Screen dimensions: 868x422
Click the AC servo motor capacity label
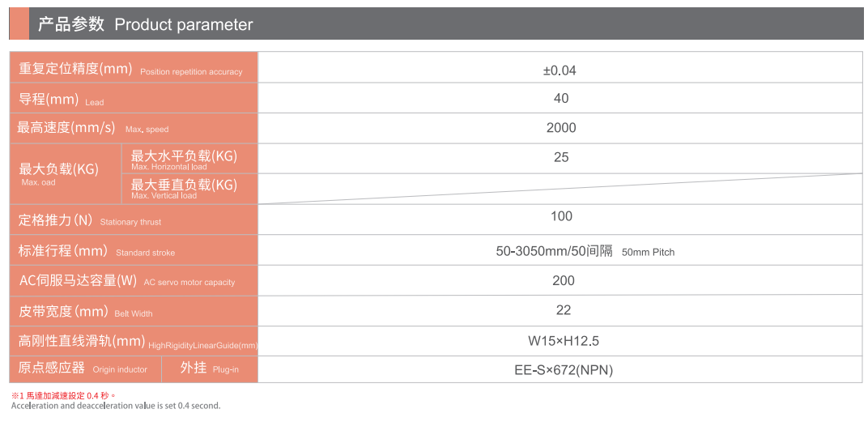pyautogui.click(x=133, y=281)
